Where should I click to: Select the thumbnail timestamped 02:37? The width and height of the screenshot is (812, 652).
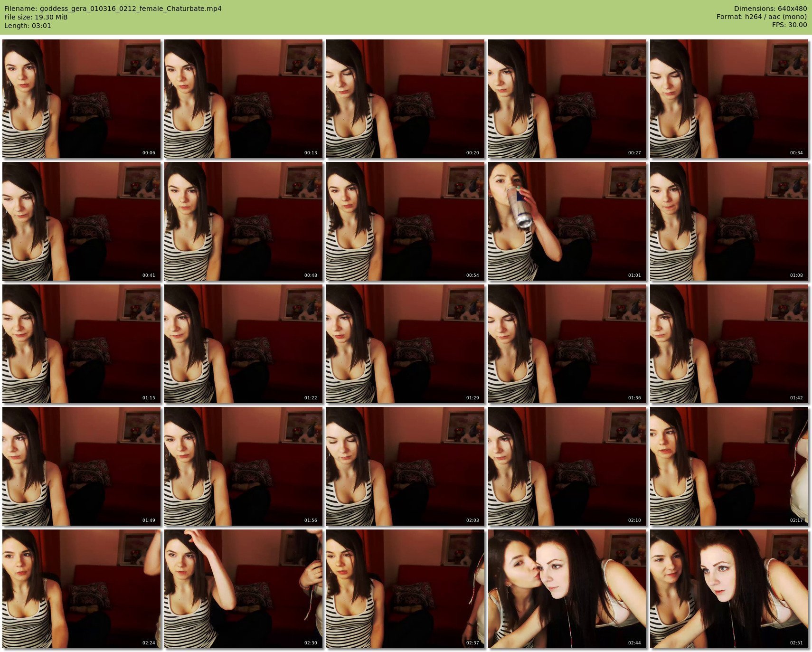point(406,589)
